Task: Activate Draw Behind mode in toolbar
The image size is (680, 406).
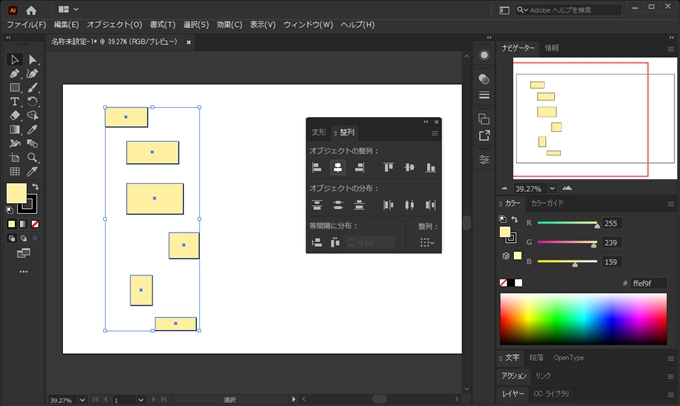Action: tap(23, 238)
